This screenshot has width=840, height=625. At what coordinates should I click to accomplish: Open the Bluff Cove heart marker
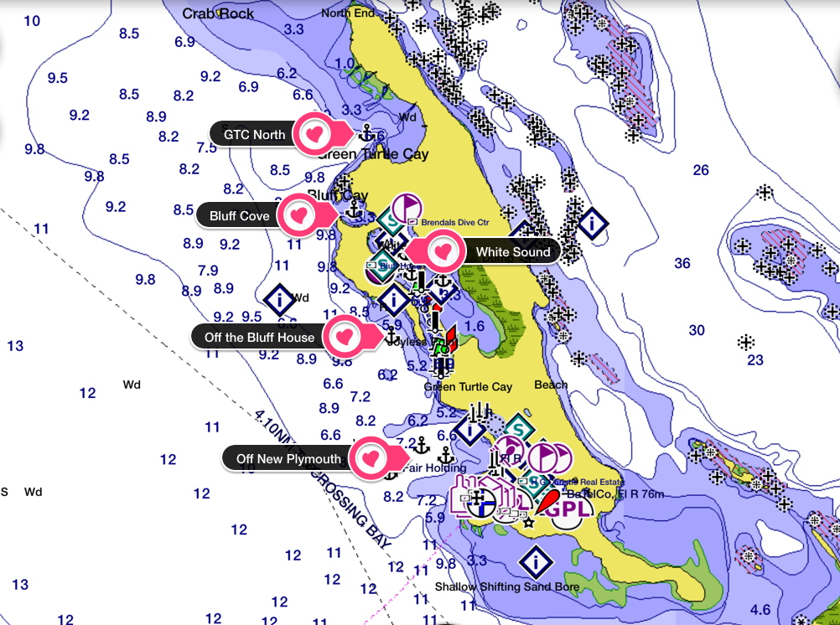pyautogui.click(x=300, y=215)
